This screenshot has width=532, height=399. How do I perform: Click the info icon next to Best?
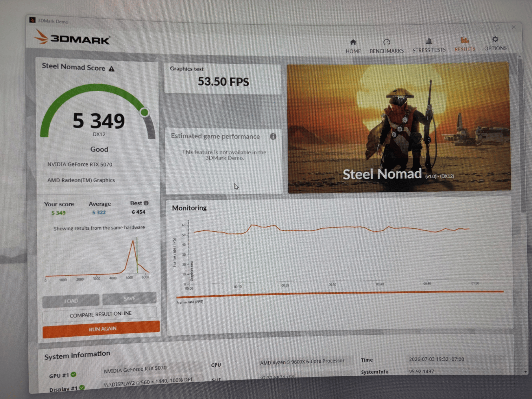[146, 203]
